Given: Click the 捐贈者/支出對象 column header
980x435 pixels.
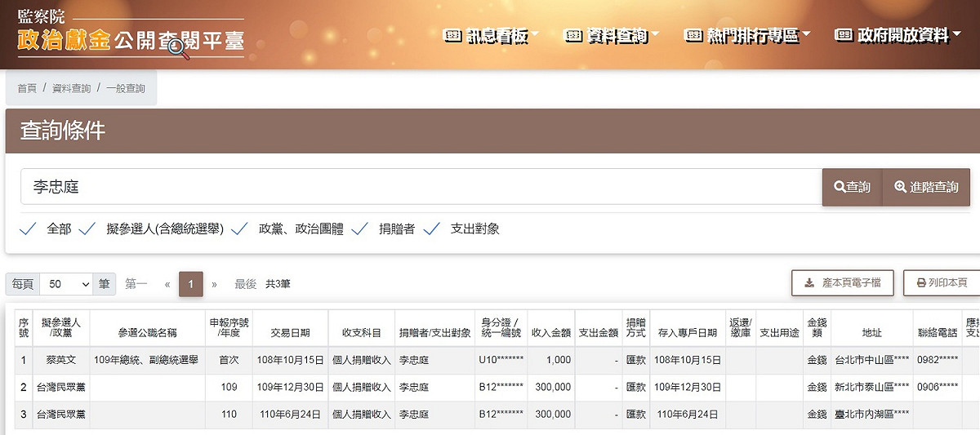Looking at the screenshot, I should [434, 333].
